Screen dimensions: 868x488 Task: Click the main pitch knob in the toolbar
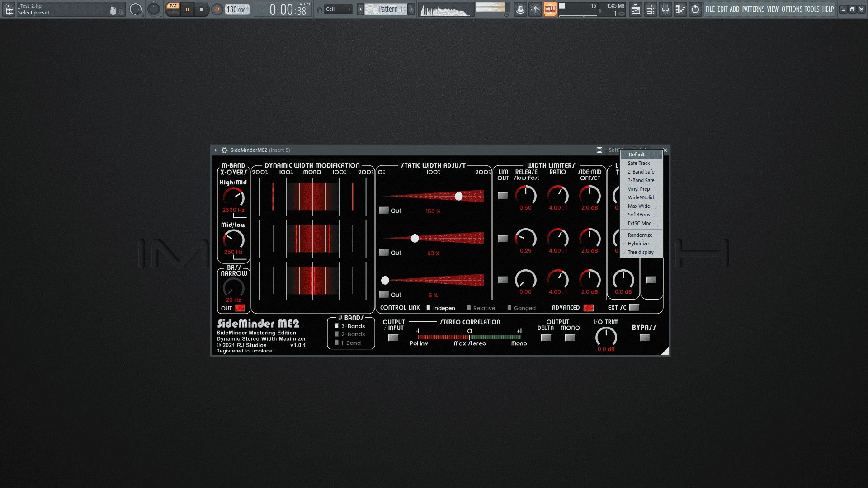pos(154,9)
